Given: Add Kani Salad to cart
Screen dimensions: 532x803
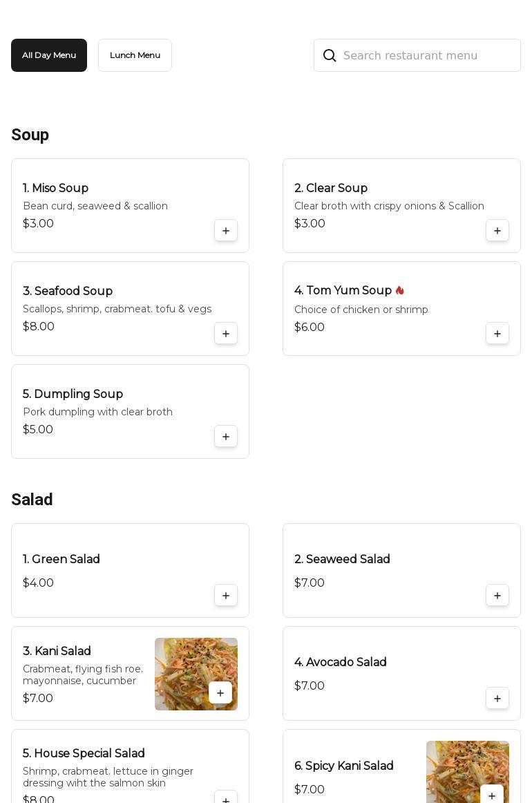Looking at the screenshot, I should pos(220,693).
